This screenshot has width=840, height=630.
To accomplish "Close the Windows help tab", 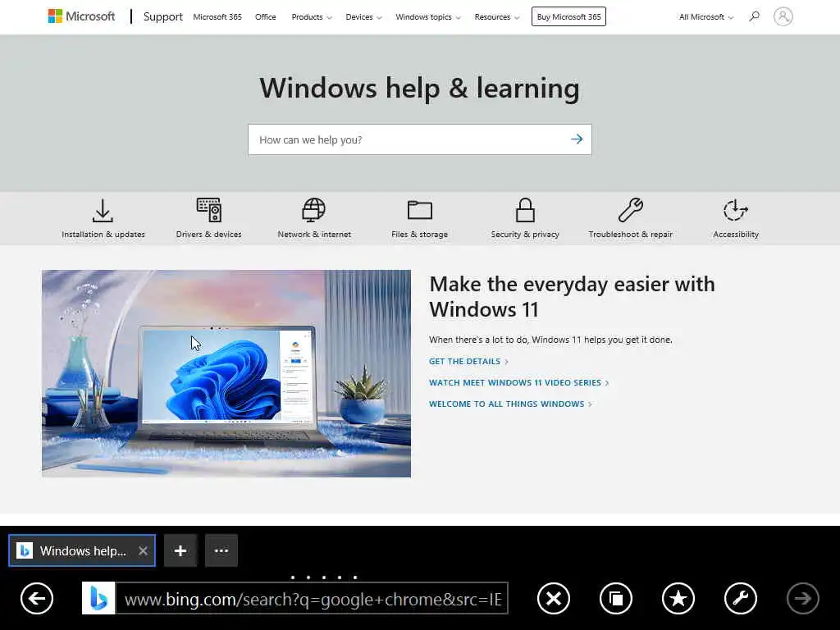I will point(143,550).
